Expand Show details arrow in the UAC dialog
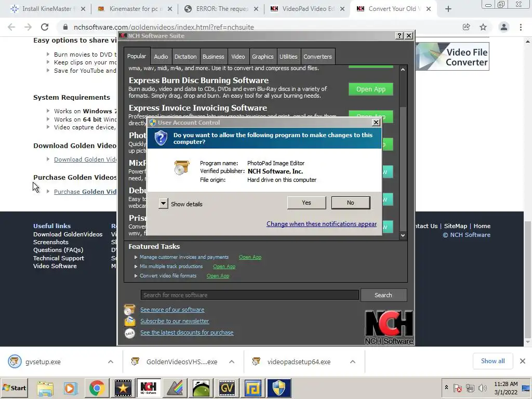This screenshot has height=399, width=532. tap(163, 204)
